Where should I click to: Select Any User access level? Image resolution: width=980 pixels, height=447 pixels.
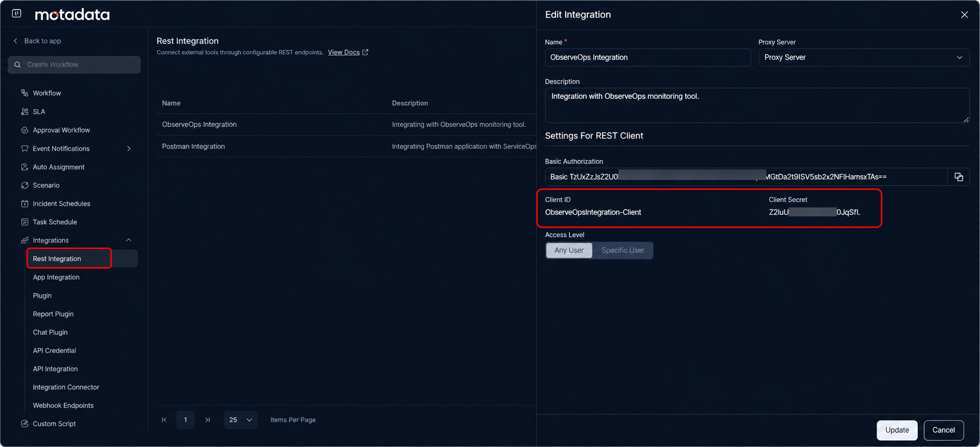click(x=569, y=250)
